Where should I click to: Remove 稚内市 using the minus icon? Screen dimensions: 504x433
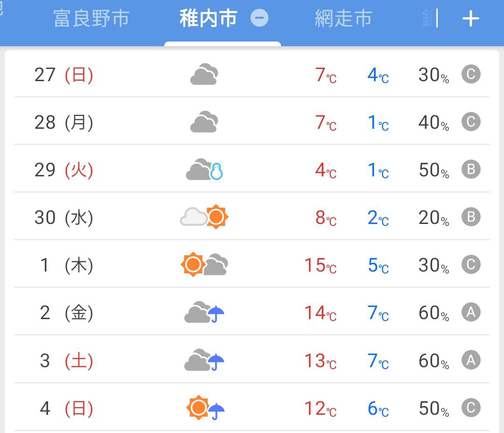click(x=259, y=18)
